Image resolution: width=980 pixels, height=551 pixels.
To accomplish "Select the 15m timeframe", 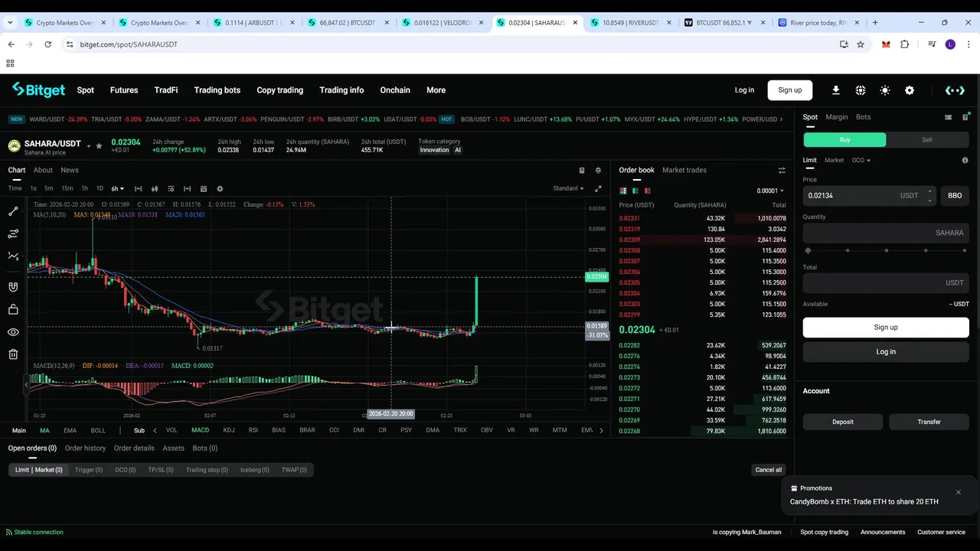I will coord(67,188).
